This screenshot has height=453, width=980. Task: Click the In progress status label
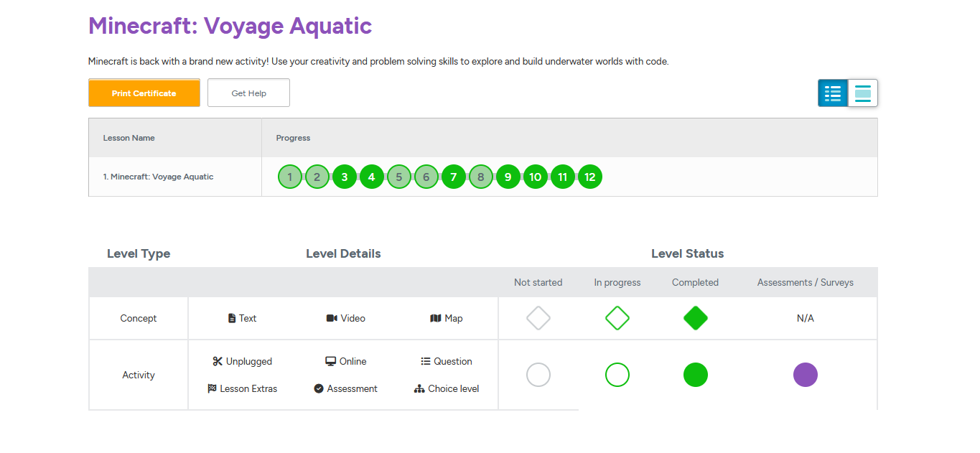tap(617, 282)
